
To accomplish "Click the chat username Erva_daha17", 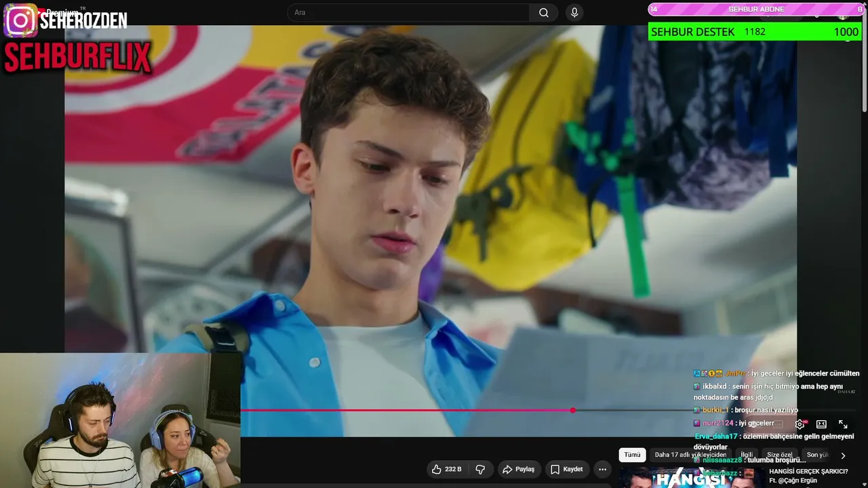I will [x=716, y=436].
